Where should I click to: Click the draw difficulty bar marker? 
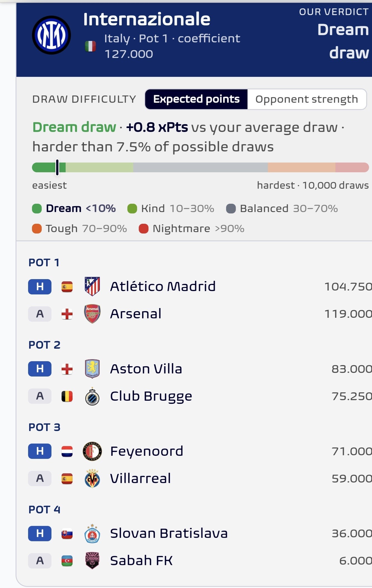coord(57,167)
